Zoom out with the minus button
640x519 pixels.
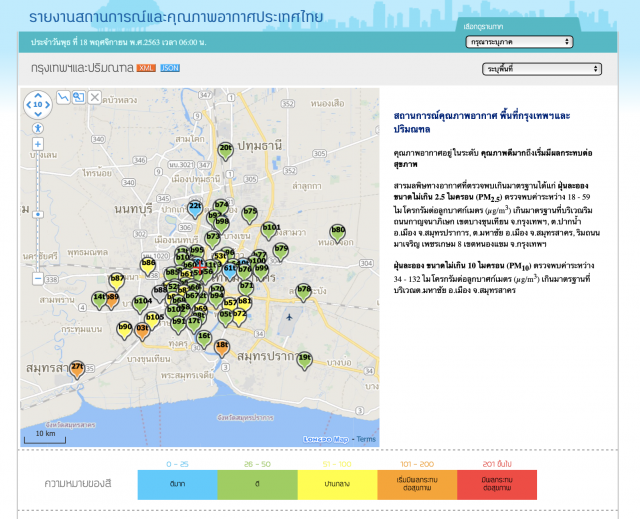coord(38,279)
